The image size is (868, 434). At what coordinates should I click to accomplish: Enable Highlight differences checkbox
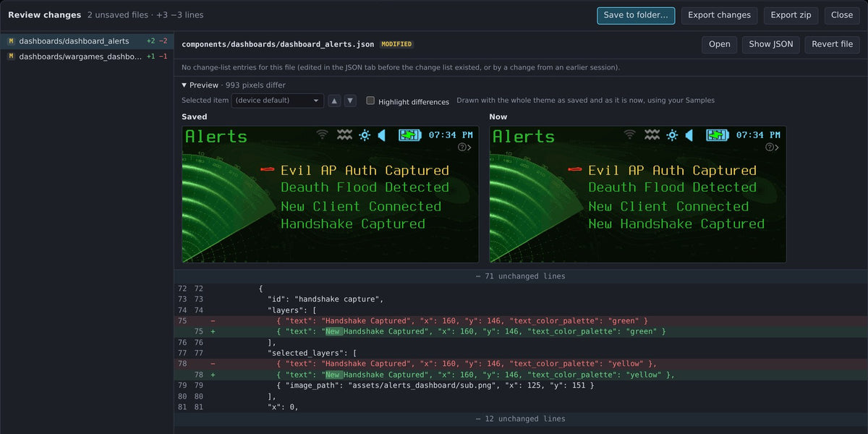point(370,101)
